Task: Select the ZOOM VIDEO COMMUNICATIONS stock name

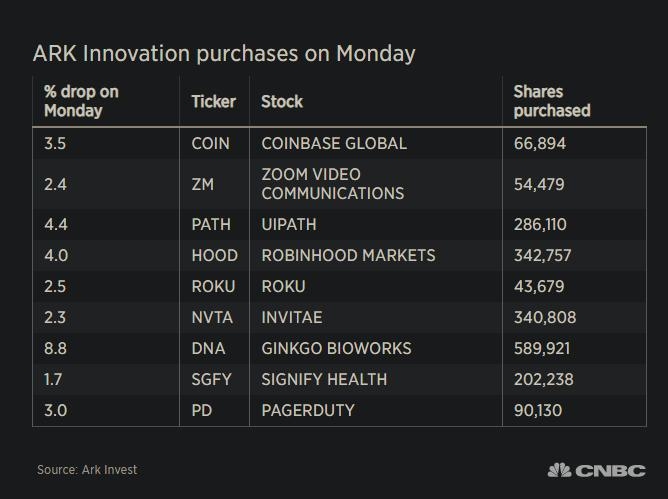Action: (x=332, y=183)
